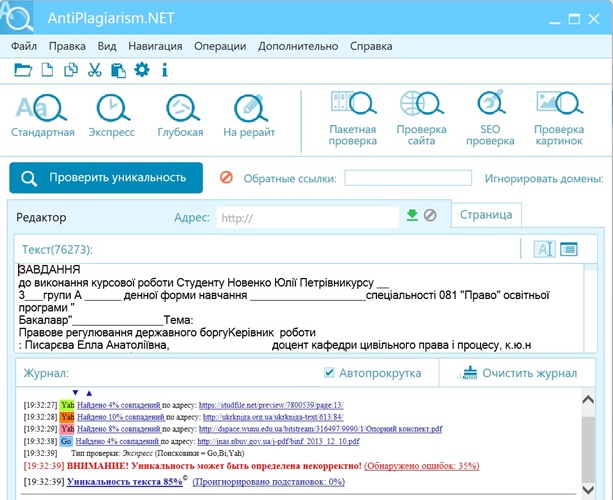Open the Операции menu
This screenshot has width=613, height=500.
(220, 46)
